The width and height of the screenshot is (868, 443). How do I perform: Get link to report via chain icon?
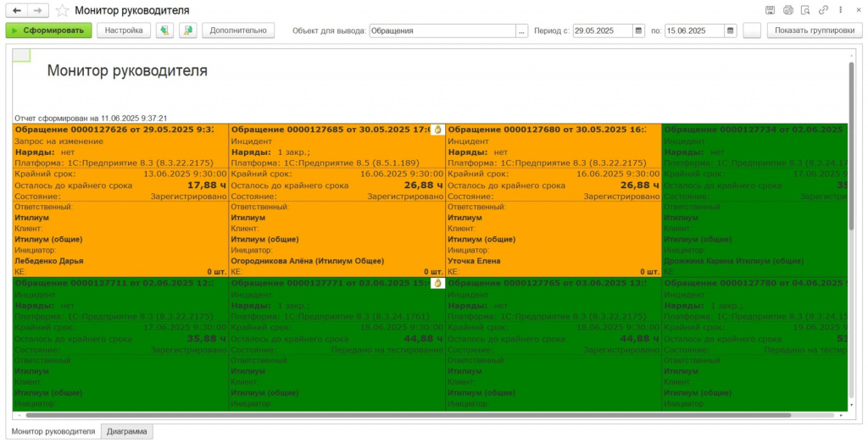click(823, 9)
